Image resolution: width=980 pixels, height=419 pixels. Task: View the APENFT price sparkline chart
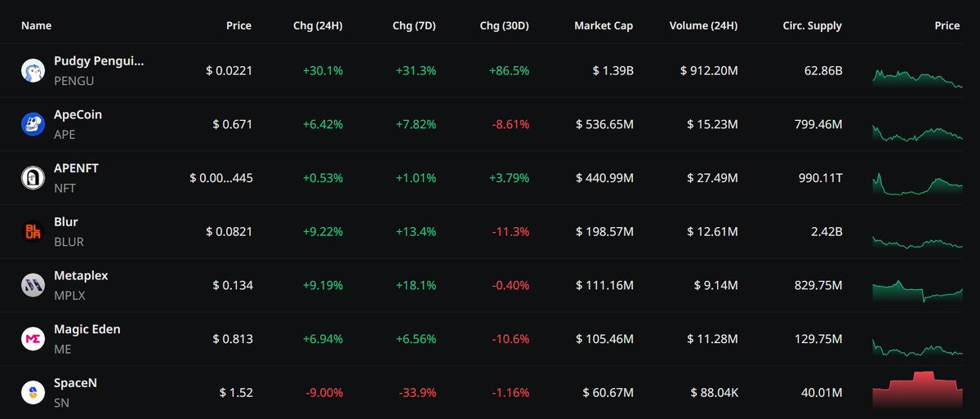(x=917, y=183)
